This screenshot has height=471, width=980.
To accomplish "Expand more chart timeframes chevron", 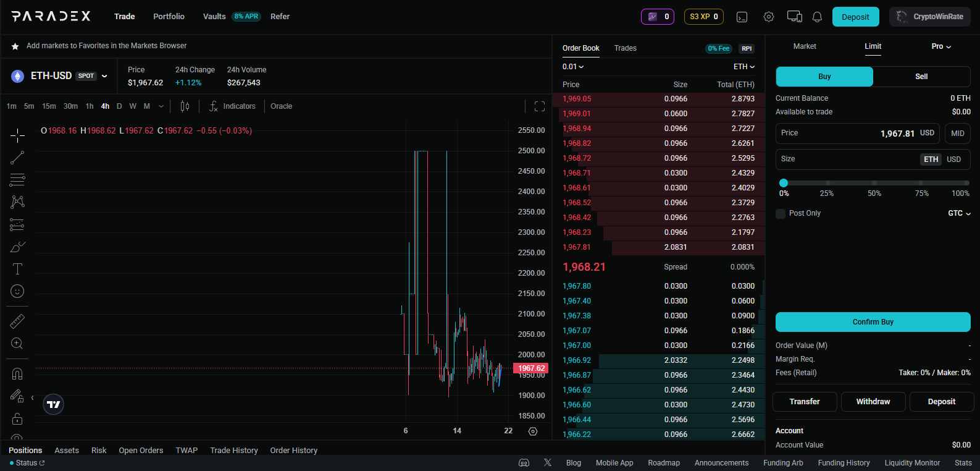I will point(161,106).
